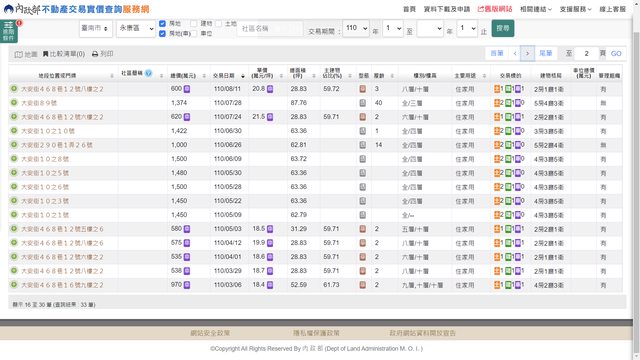
Task: Open the 支援服務 menu
Action: (575, 9)
